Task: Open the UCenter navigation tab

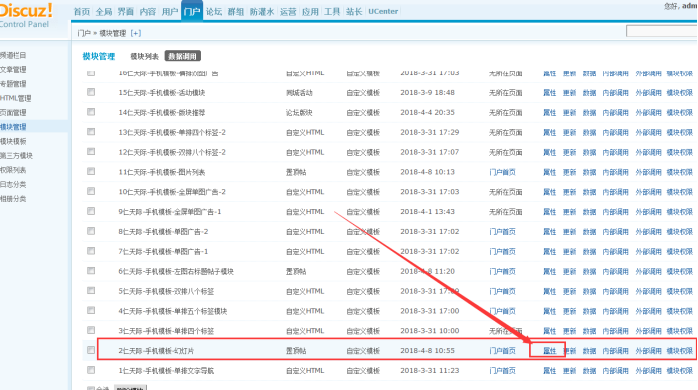Action: click(383, 12)
